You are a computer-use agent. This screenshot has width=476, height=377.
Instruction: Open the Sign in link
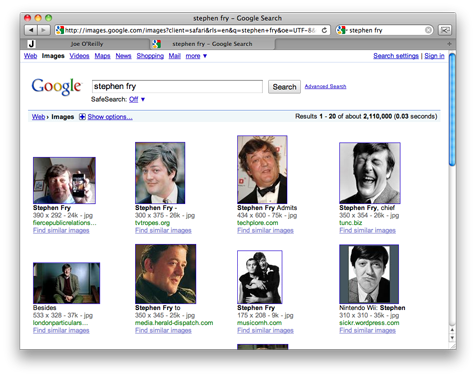point(434,56)
